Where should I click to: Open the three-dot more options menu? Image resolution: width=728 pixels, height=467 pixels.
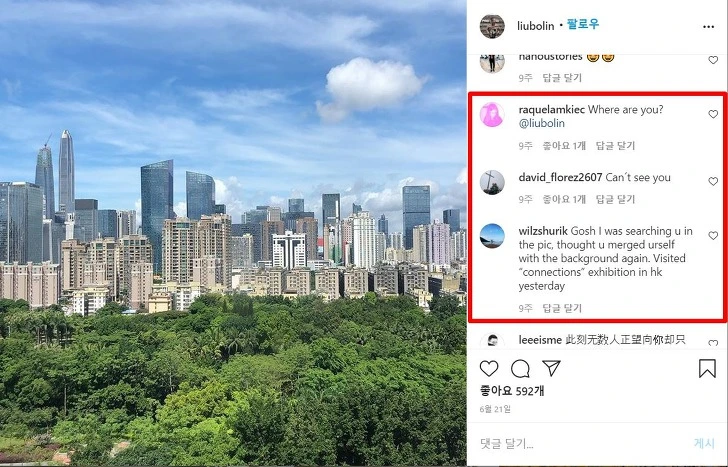(708, 26)
